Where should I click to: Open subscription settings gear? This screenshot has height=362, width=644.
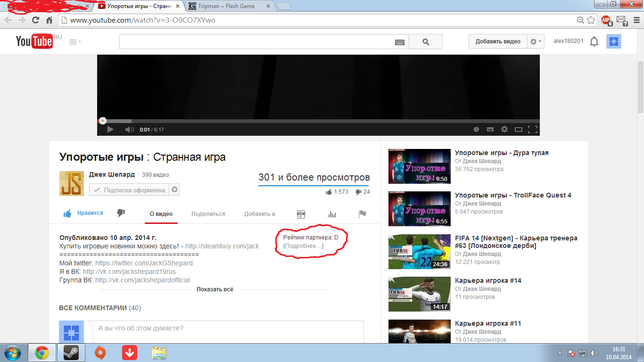[x=174, y=190]
